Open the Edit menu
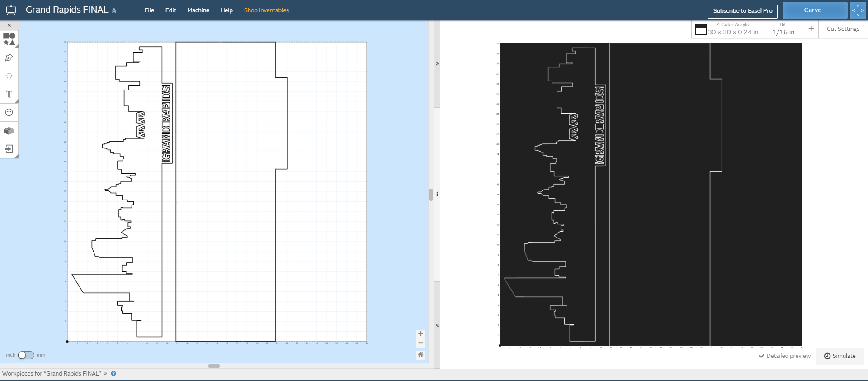 click(170, 10)
